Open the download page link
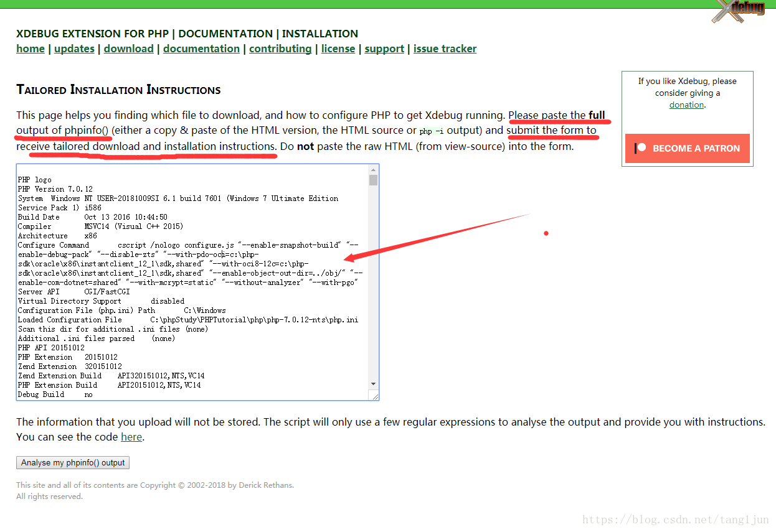This screenshot has height=532, width=776. [128, 49]
